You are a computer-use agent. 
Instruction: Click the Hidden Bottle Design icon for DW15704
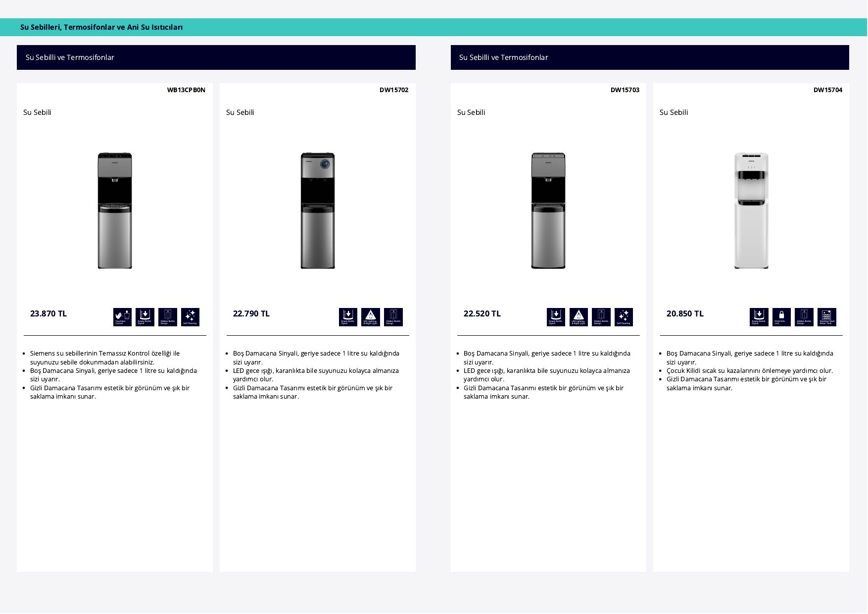[804, 317]
